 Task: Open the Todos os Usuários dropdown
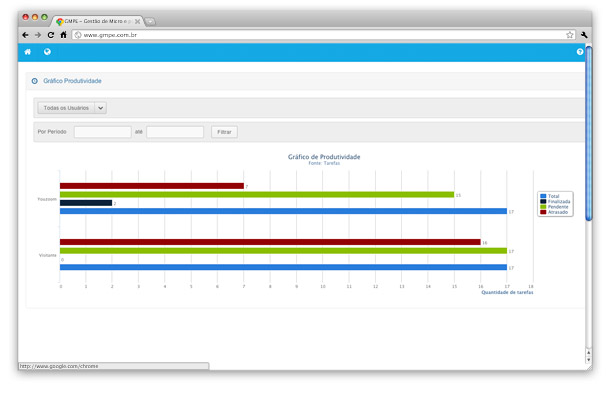click(x=72, y=108)
